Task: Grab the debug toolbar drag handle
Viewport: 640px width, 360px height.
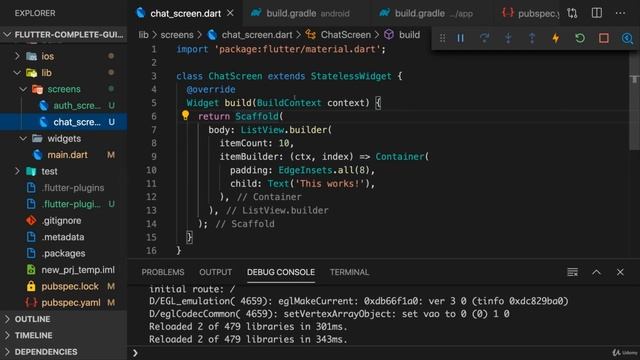Action: pos(442,38)
